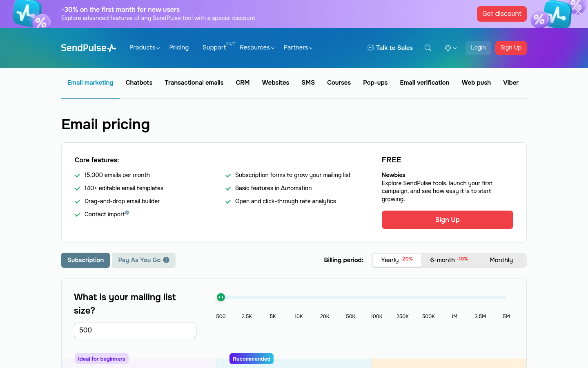Open the CRM pricing tab
Viewport: 588px width, 368px height.
[x=243, y=83]
